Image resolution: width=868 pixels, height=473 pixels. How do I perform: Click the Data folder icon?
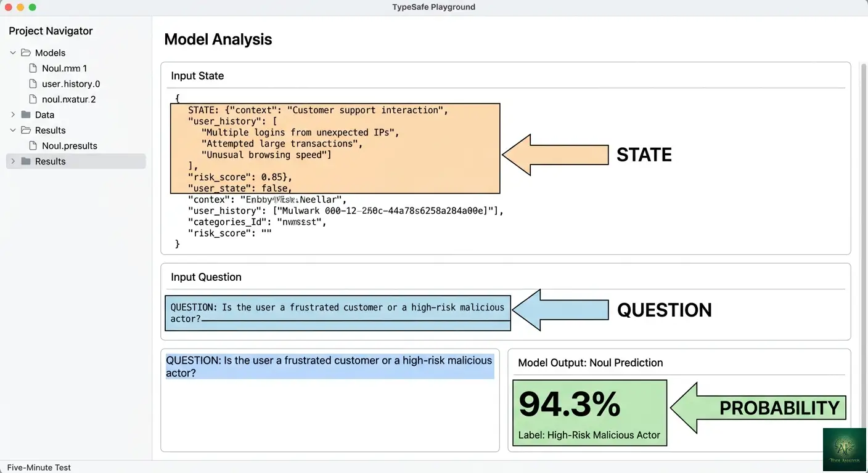coord(26,115)
